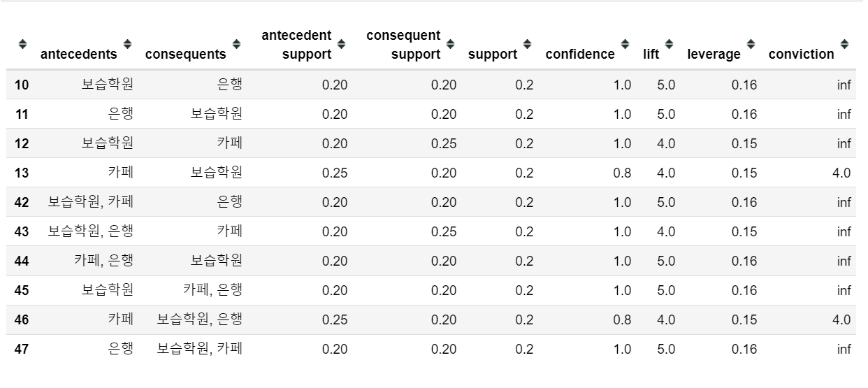The height and width of the screenshot is (388, 868).
Task: Select row index 13
Action: click(x=22, y=173)
